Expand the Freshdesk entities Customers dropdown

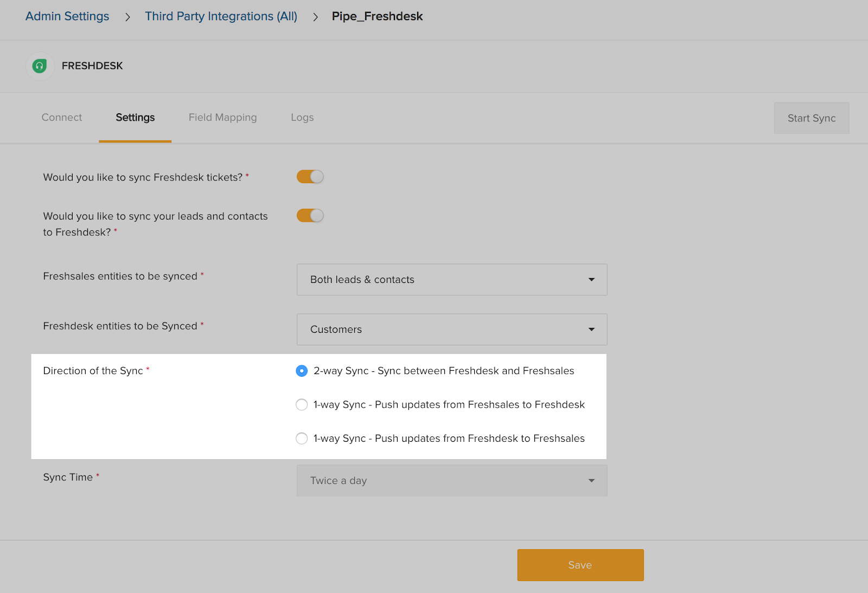(451, 330)
